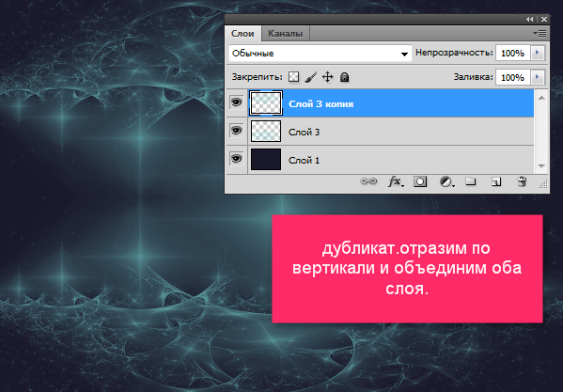
Task: Create a new group folder
Action: [471, 181]
